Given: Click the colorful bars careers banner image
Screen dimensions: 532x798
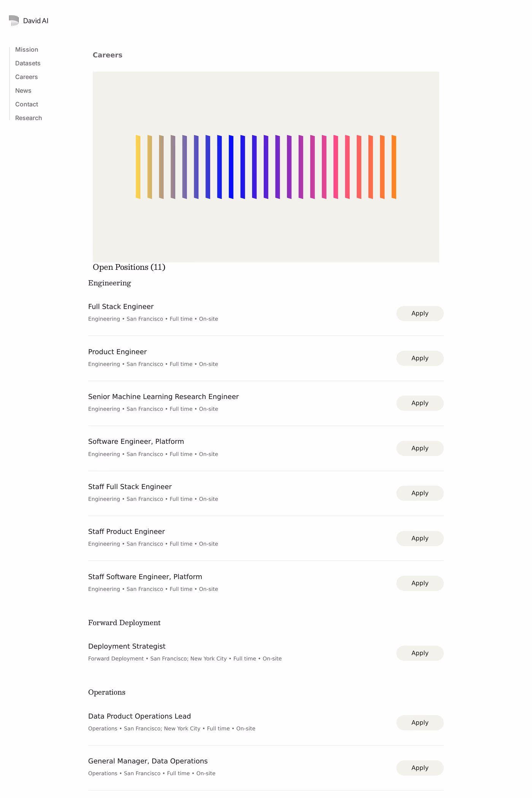Looking at the screenshot, I should tap(266, 167).
